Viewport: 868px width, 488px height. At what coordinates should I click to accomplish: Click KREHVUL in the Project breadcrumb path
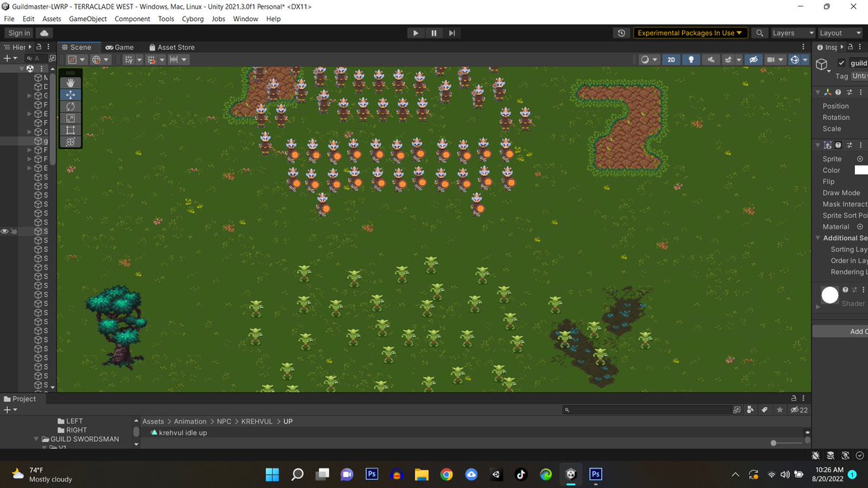pos(257,421)
